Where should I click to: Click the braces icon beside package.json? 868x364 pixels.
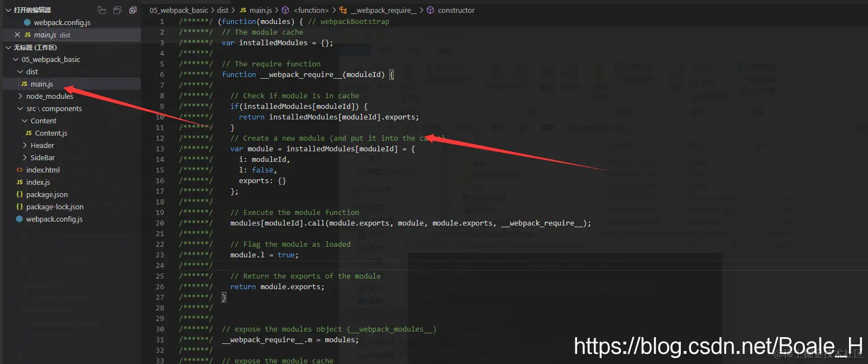point(20,194)
